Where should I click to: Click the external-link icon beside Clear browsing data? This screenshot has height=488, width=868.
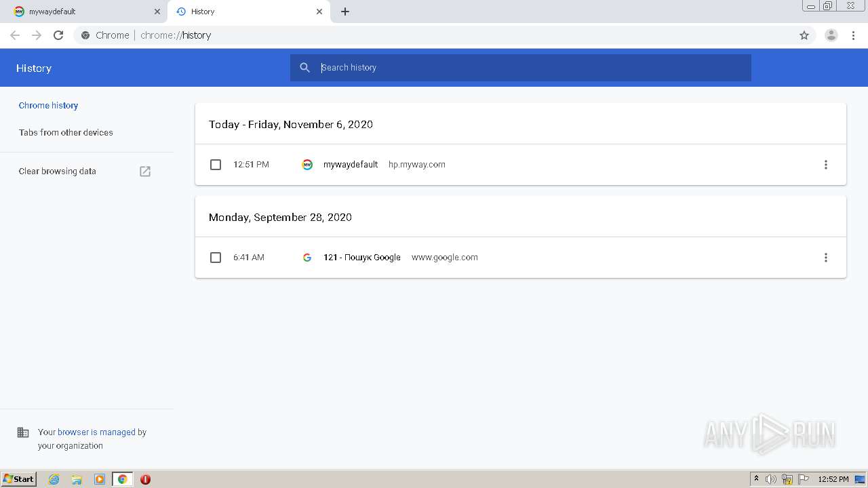pyautogui.click(x=145, y=171)
